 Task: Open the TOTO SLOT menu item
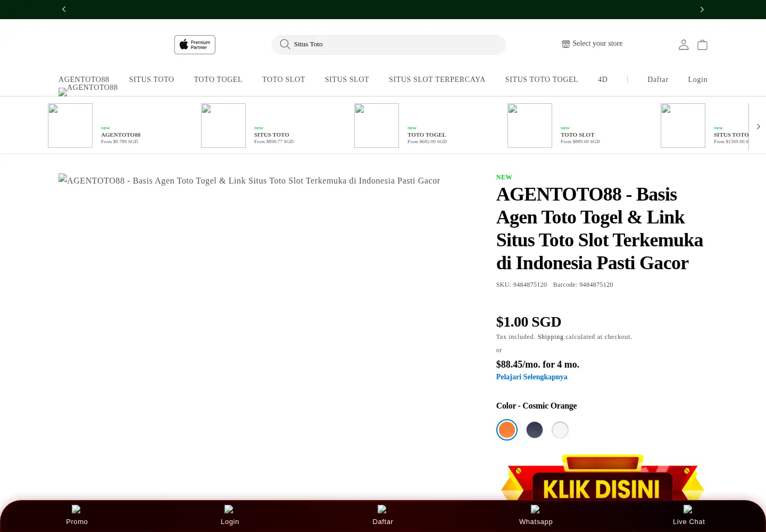284,79
